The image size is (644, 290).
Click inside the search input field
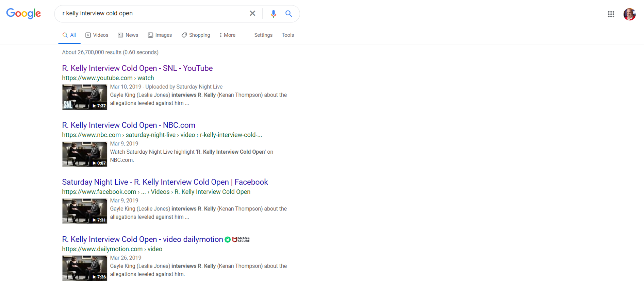(153, 13)
